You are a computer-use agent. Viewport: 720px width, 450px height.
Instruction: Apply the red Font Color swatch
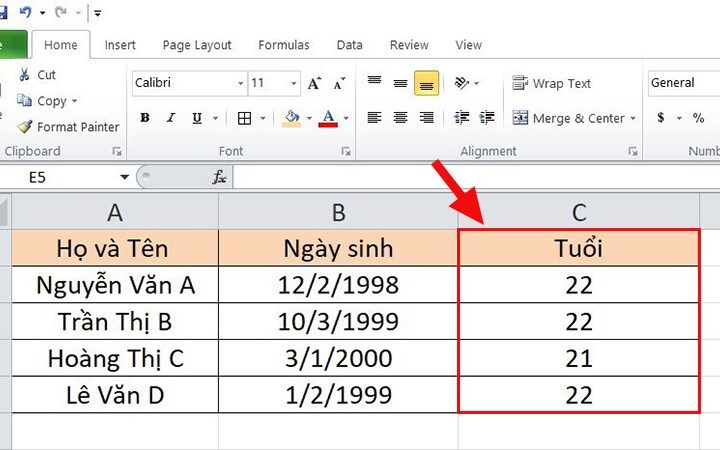[x=328, y=118]
